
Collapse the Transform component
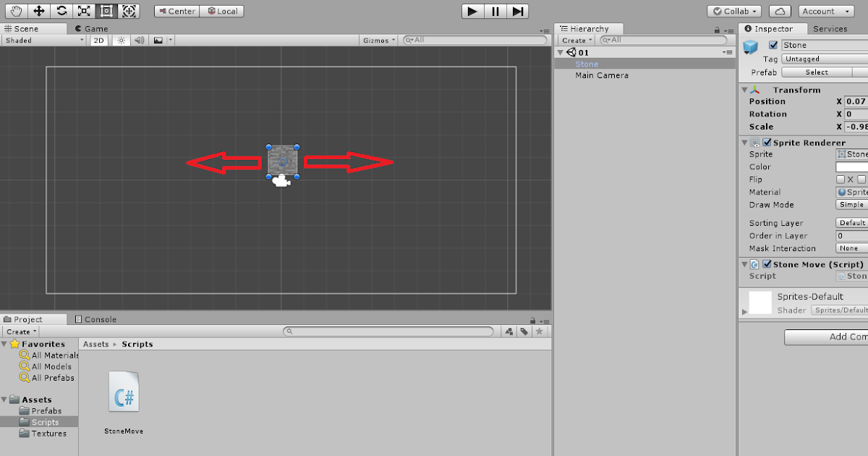pyautogui.click(x=744, y=89)
